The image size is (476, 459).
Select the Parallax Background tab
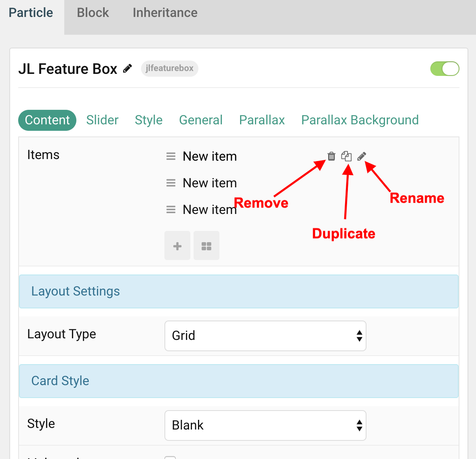(360, 120)
